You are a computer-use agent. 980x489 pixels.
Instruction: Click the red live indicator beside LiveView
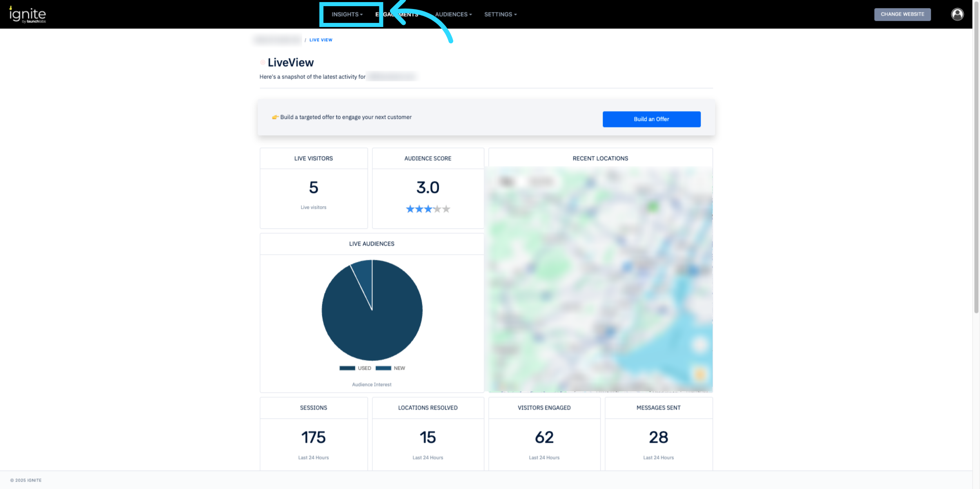tap(263, 63)
